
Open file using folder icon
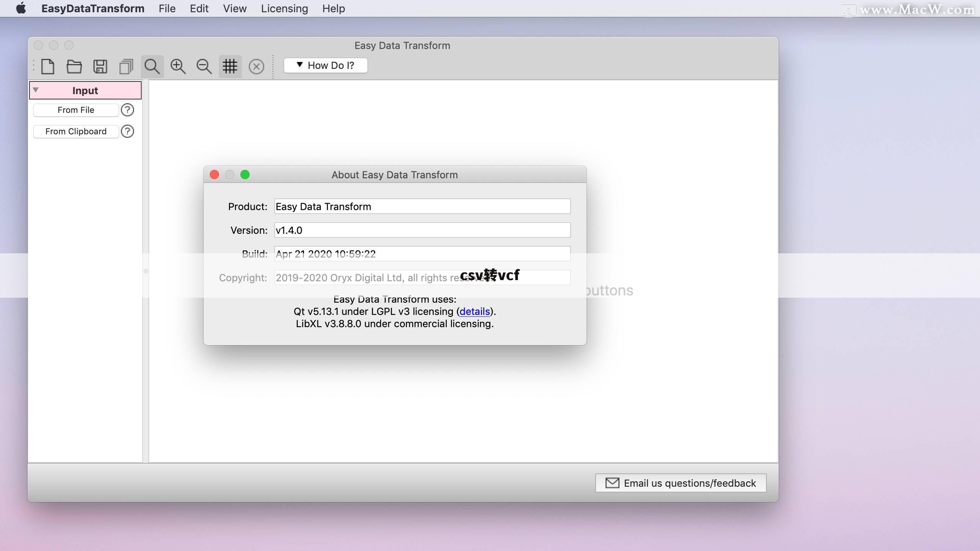click(74, 65)
